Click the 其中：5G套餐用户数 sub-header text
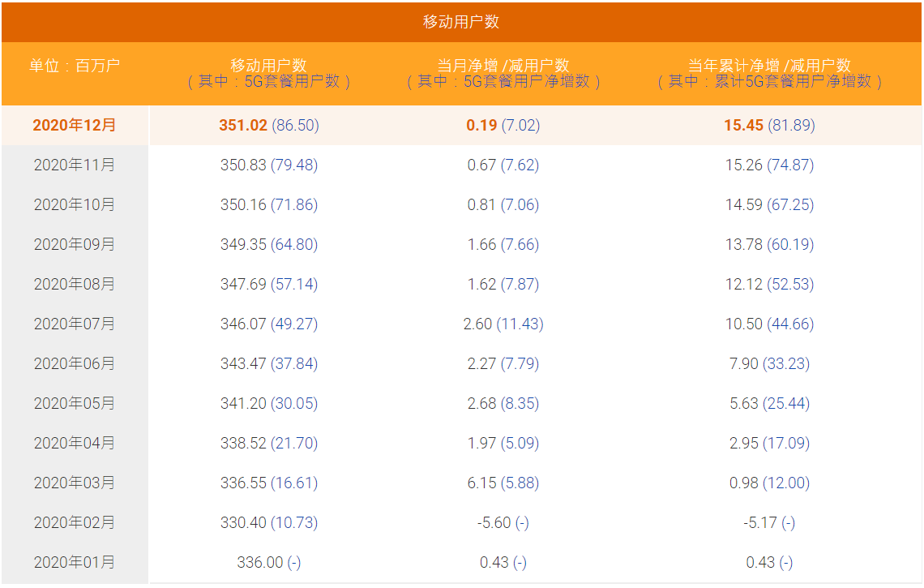The height and width of the screenshot is (588, 924). (269, 82)
